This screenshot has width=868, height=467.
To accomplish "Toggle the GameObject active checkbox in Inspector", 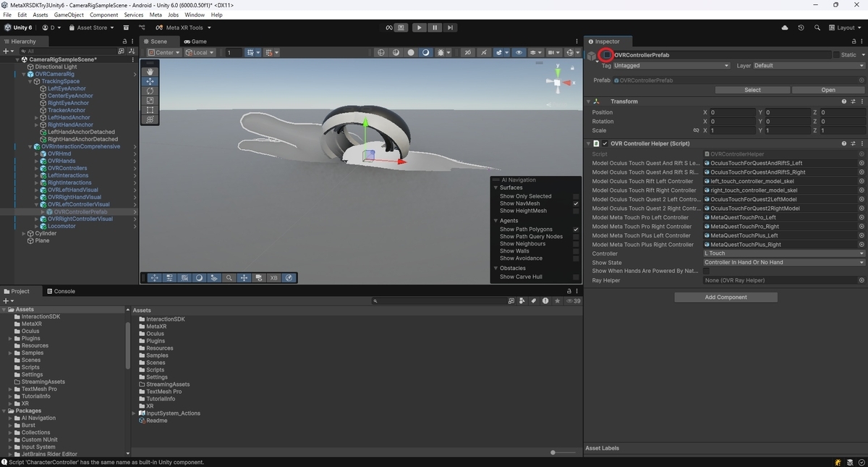I will [607, 55].
